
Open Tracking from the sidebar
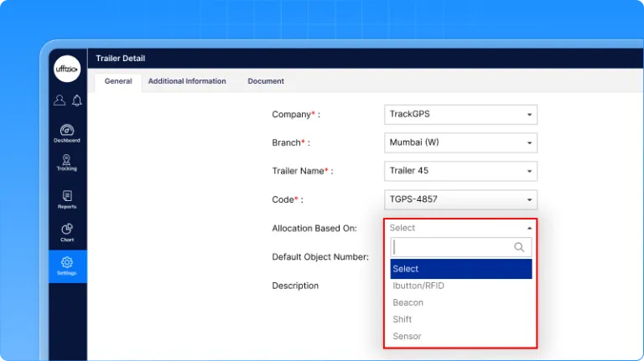[x=67, y=162]
